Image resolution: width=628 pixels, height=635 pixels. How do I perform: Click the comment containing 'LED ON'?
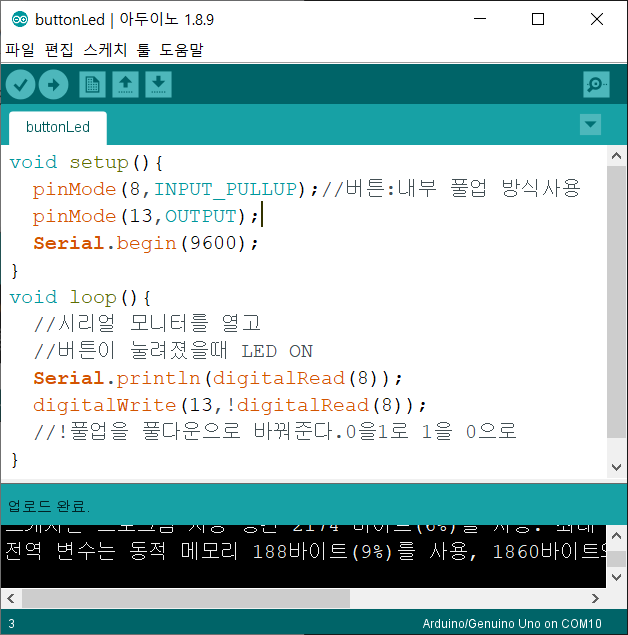pos(173,351)
